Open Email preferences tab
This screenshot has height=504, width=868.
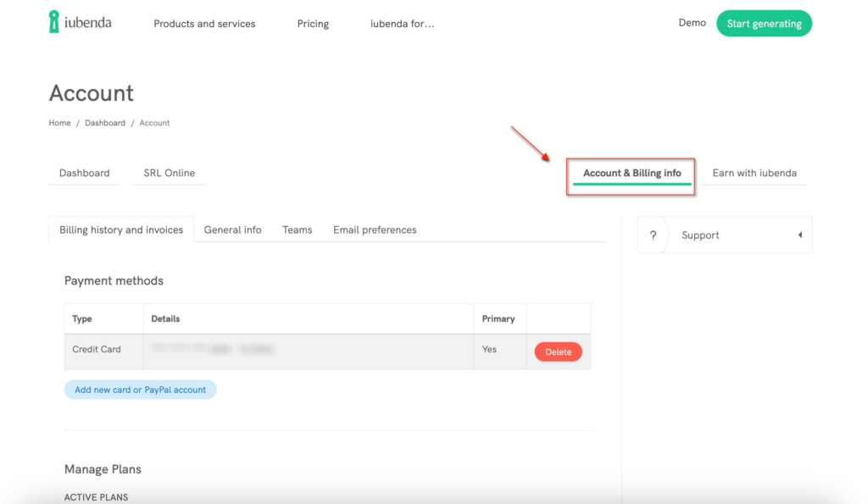point(375,230)
